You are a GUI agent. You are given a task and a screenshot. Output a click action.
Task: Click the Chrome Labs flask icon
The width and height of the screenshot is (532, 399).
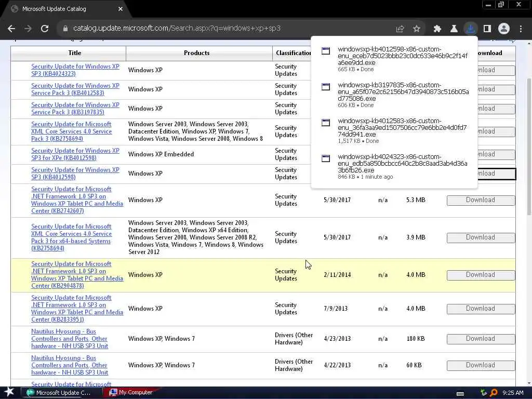(x=454, y=29)
